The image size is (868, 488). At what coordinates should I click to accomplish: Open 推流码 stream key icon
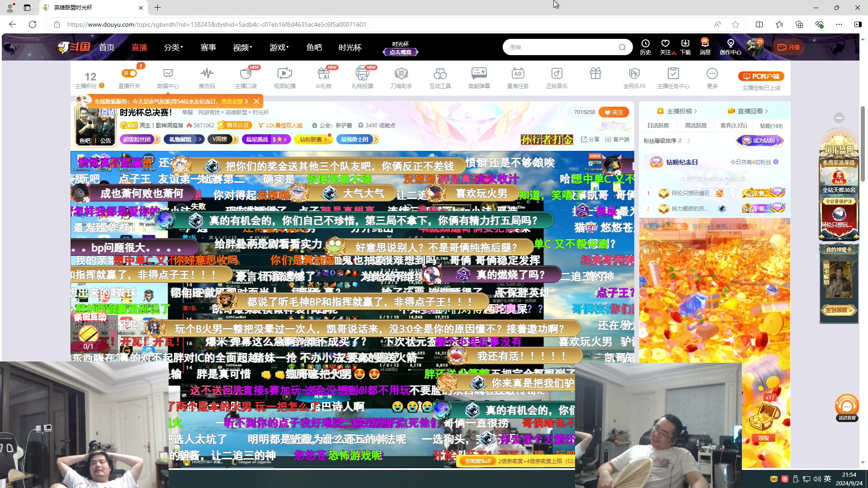[207, 78]
